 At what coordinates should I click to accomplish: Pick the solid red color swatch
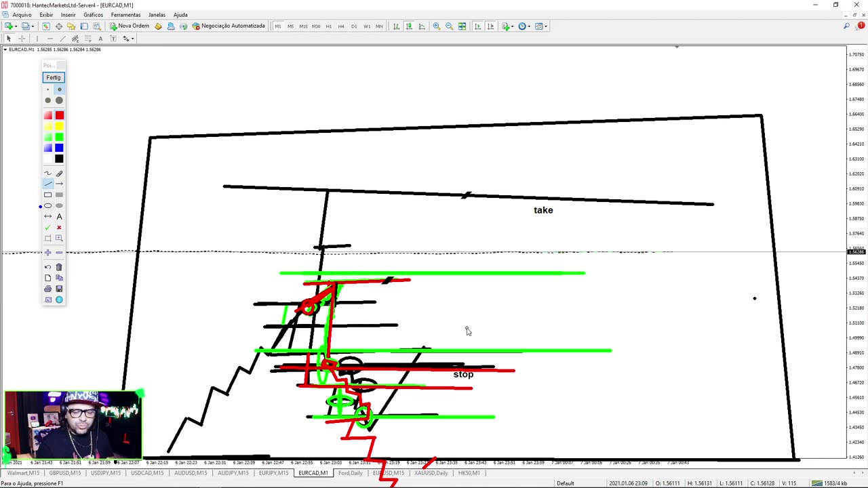coord(59,115)
